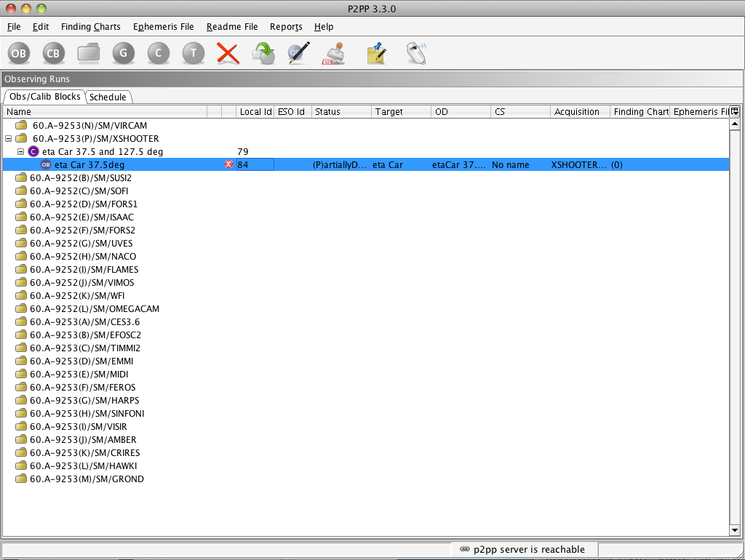
Task: Collapse the 60.A-9253(P)/SM/XSHOOTER run
Action: tap(8, 139)
